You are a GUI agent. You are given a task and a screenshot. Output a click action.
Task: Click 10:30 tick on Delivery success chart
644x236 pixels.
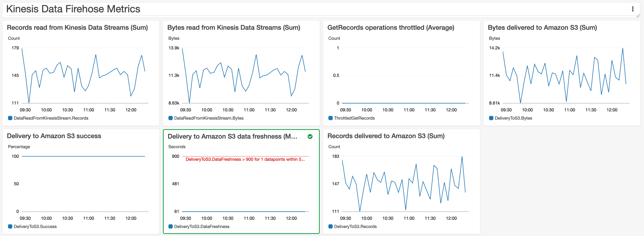point(68,218)
